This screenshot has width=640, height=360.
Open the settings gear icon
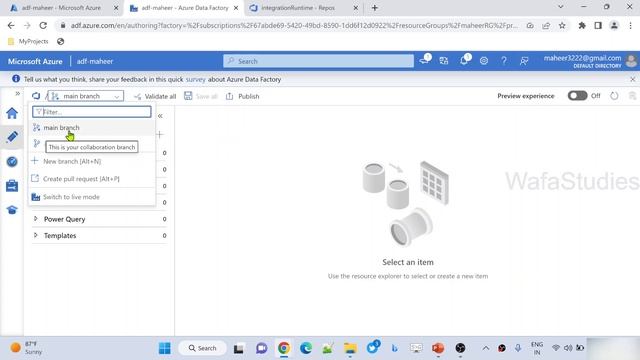pos(484,61)
